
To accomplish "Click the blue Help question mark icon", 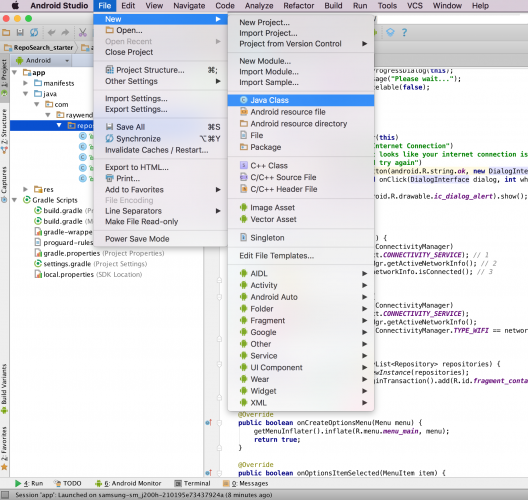I will 404,32.
